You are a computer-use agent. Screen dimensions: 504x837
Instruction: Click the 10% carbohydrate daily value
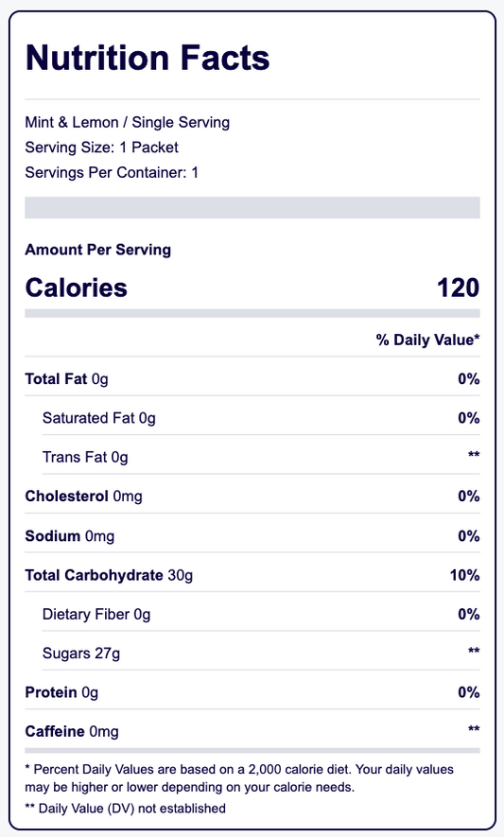(464, 575)
